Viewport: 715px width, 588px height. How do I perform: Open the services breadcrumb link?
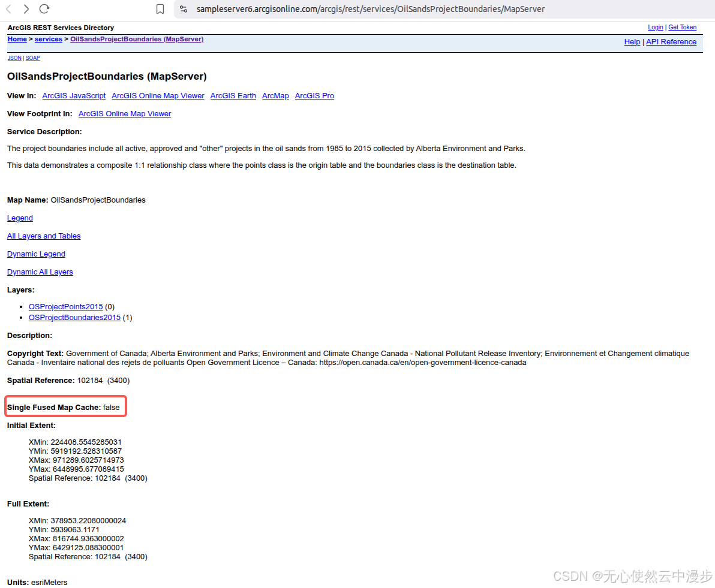(x=49, y=39)
